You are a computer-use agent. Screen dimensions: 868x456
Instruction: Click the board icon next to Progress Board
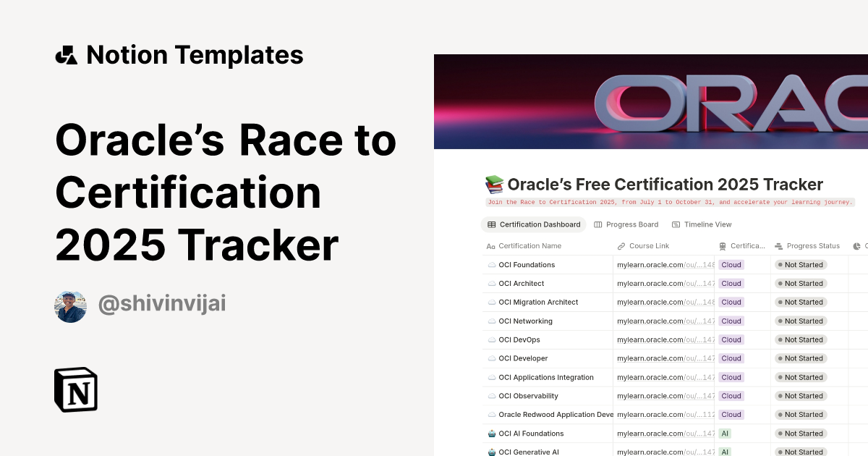tap(598, 224)
